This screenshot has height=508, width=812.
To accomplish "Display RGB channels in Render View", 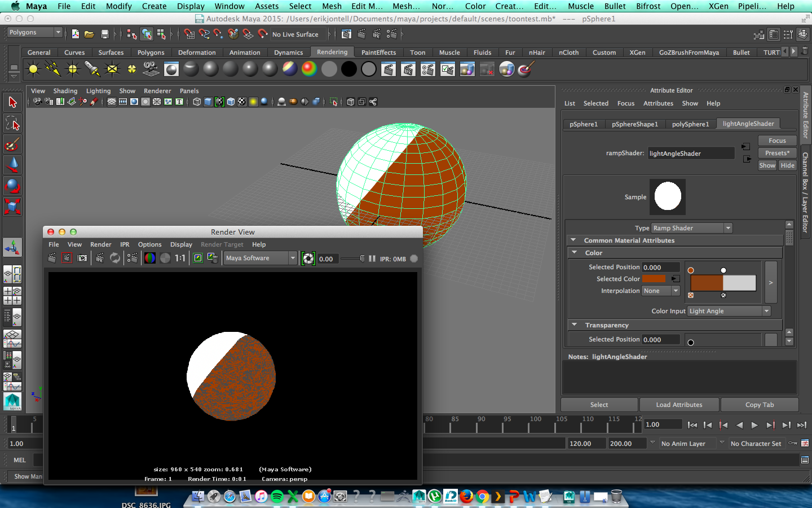I will (150, 258).
